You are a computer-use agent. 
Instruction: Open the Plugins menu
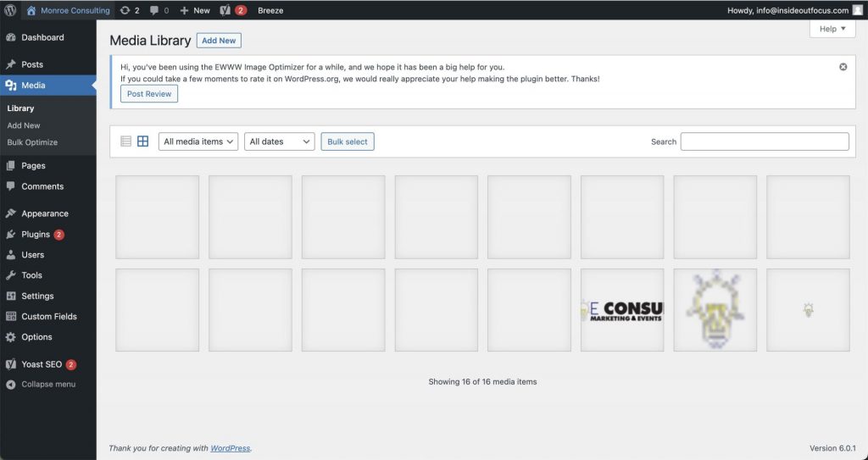point(48,234)
